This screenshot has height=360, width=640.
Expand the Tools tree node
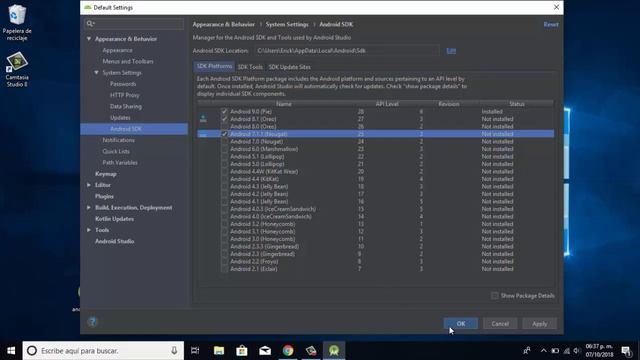coord(89,230)
